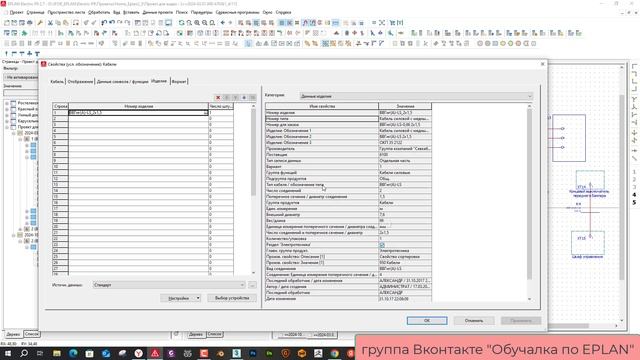
Task: Click the green plug icon in second toolbar row
Action: 24,33
